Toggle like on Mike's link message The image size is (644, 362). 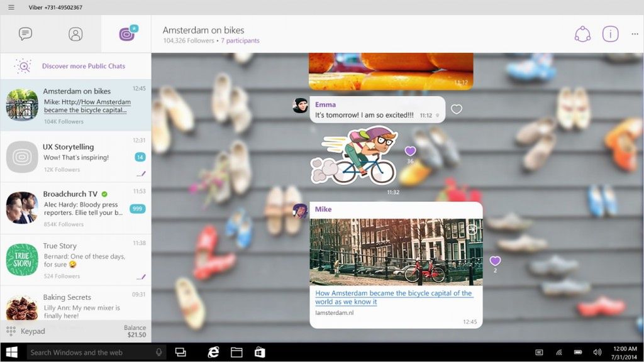point(495,261)
